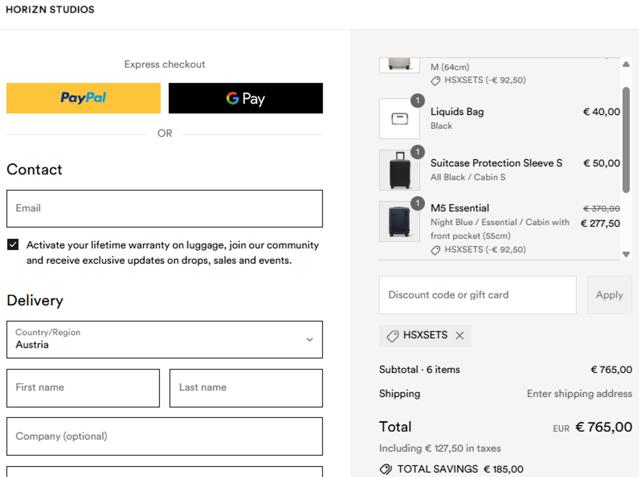Open the M5 Essential Night Blue thumbnail
639x477 pixels.
click(x=399, y=221)
